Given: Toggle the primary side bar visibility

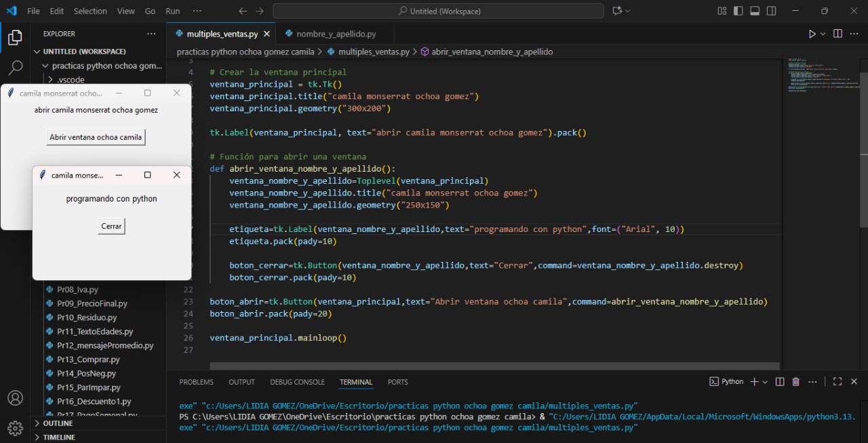Looking at the screenshot, I should [738, 11].
